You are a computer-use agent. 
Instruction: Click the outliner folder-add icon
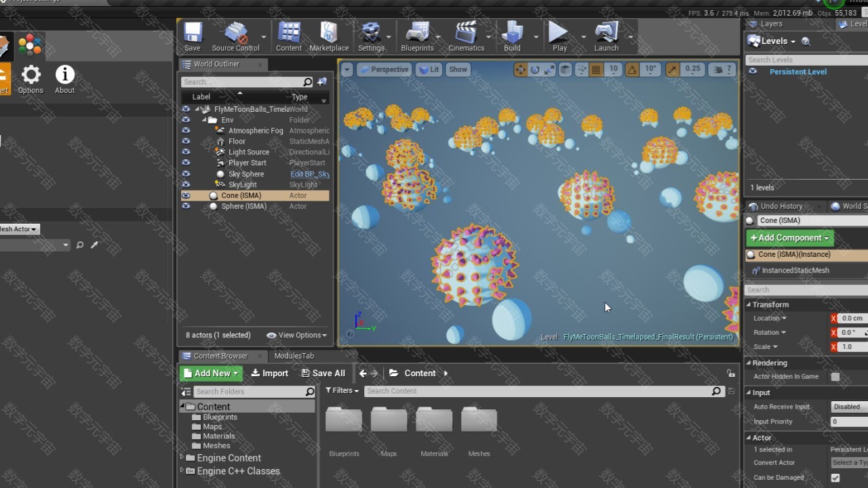point(322,82)
